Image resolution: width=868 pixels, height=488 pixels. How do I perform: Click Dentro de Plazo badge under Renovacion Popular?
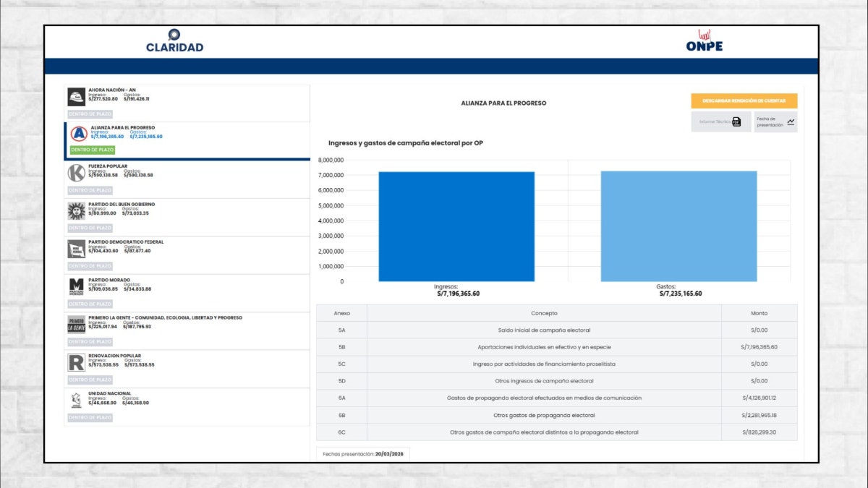point(90,380)
